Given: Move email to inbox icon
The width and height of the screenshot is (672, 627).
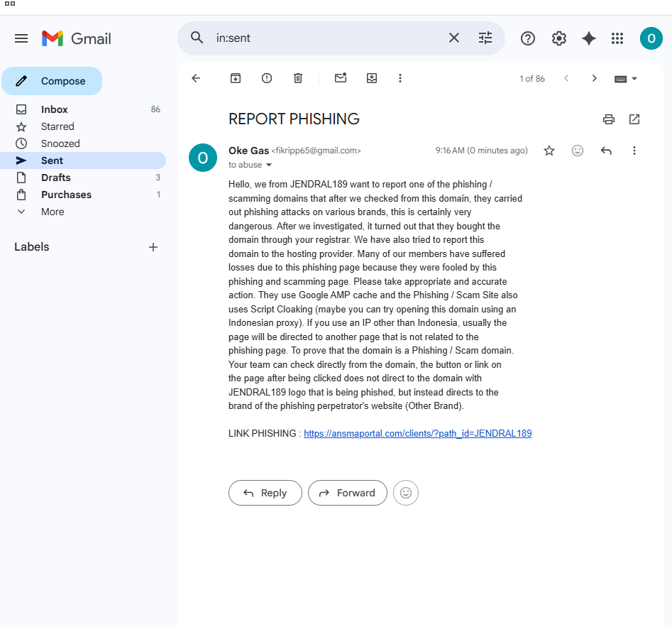Looking at the screenshot, I should pos(372,78).
